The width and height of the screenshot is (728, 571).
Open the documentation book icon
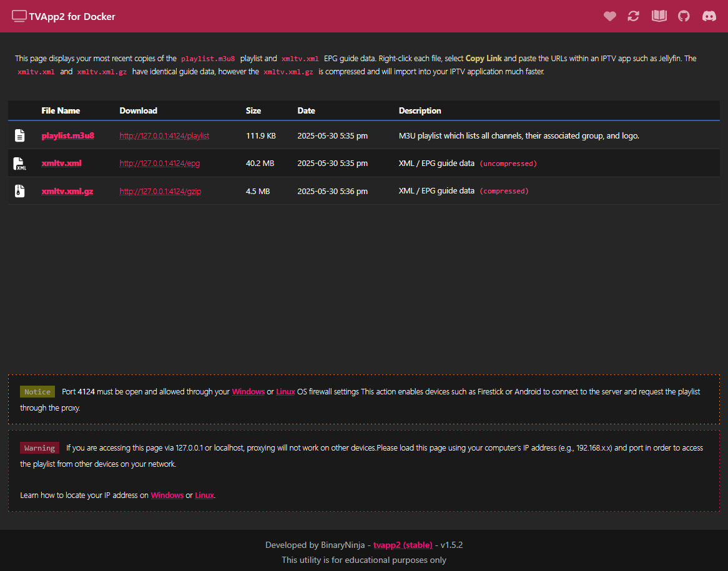(659, 16)
